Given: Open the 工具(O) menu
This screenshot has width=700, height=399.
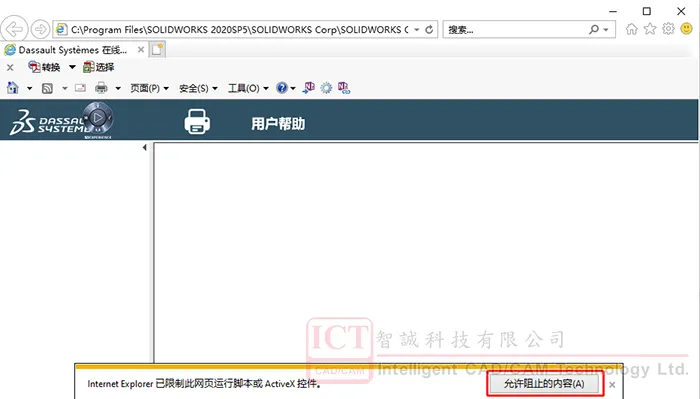Looking at the screenshot, I should point(248,88).
